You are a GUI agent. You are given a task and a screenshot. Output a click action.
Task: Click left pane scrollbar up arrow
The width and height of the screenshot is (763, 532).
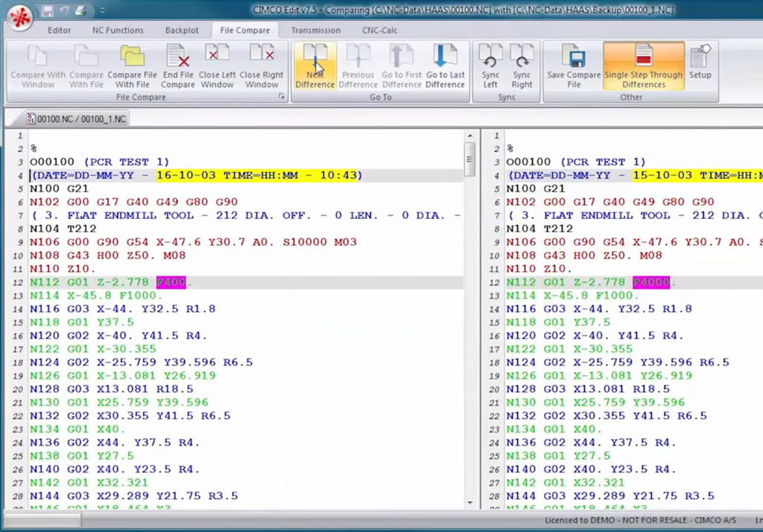(x=469, y=136)
